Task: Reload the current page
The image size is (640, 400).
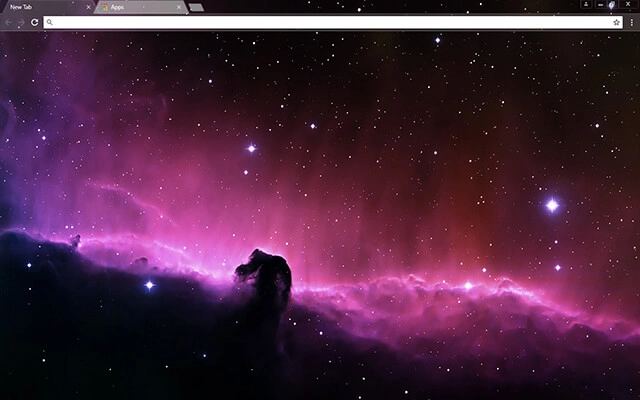Action: pos(35,22)
